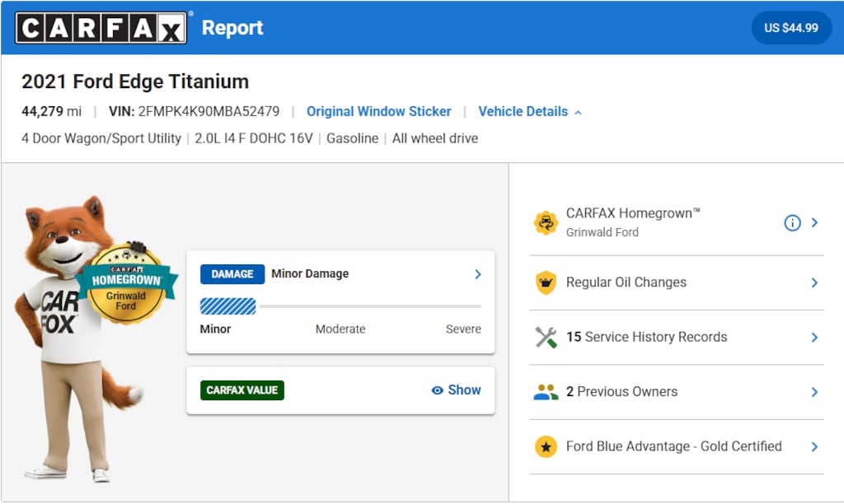Click the All wheel drive spec text
Viewport: 844px width, 504px height.
click(x=435, y=138)
